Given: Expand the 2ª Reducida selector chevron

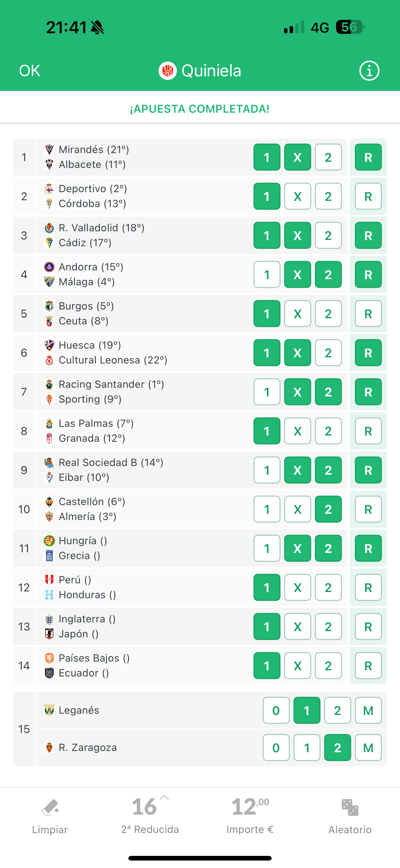Looking at the screenshot, I should click(164, 798).
